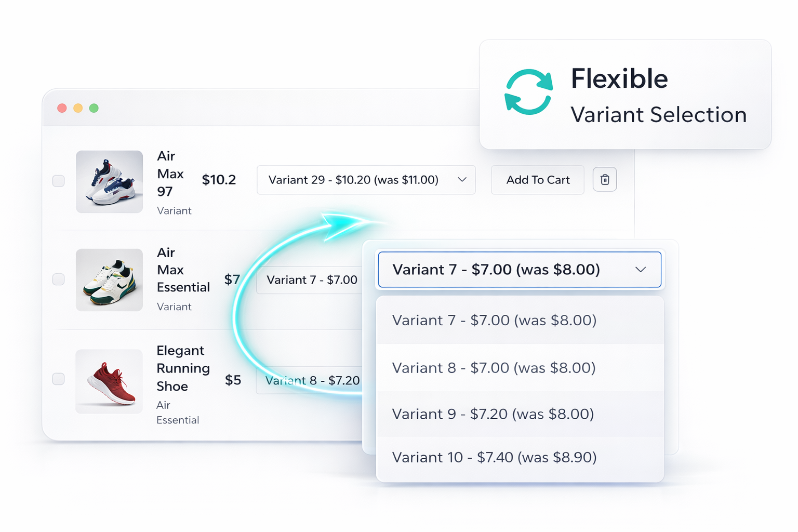Click the Air Max Essential shoe image
Viewport: 798px width, 532px height.
coord(109,280)
